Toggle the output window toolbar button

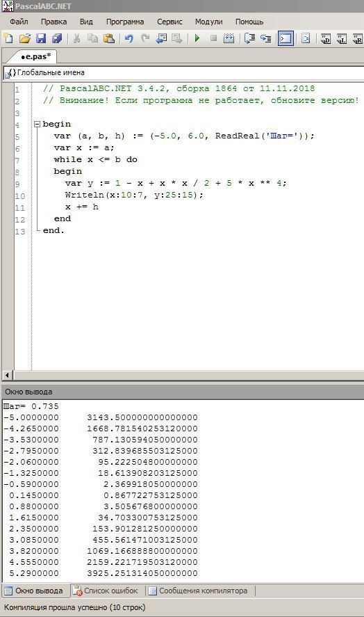tap(286, 38)
